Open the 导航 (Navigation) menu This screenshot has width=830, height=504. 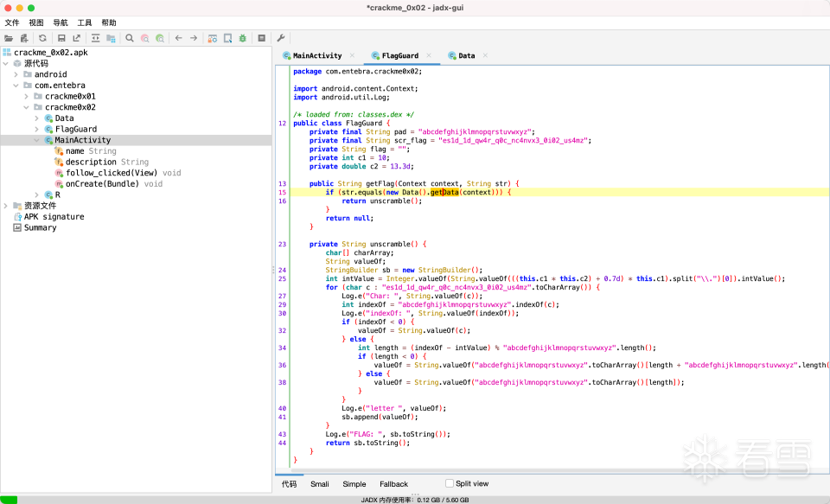[x=61, y=22]
